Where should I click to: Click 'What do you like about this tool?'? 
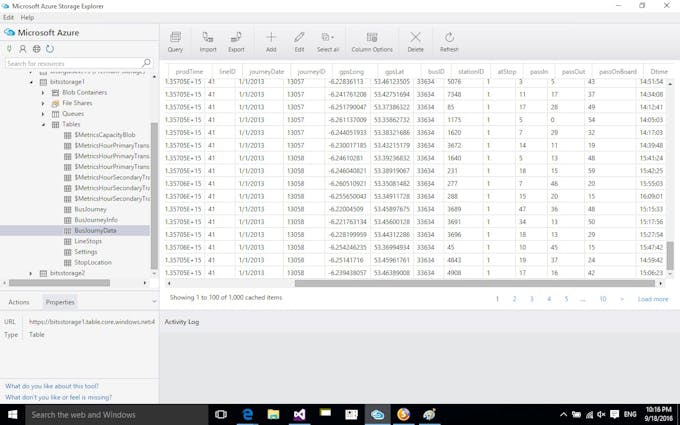pos(52,386)
